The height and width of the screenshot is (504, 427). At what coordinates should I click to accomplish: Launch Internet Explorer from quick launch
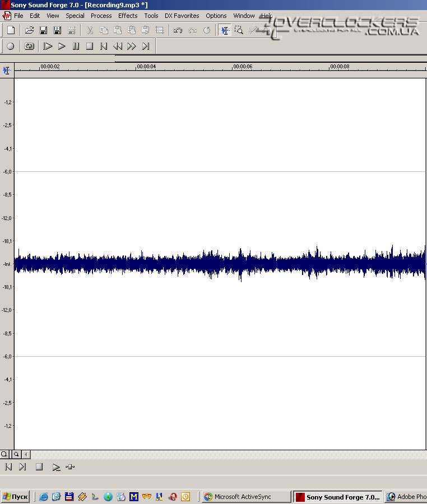[x=43, y=497]
